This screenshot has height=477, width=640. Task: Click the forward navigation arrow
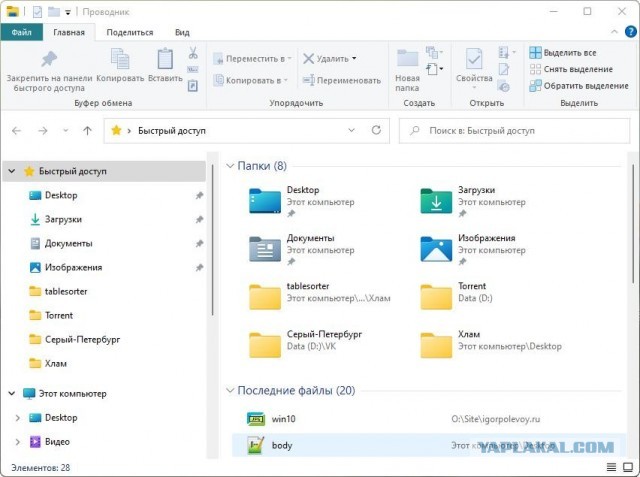43,131
